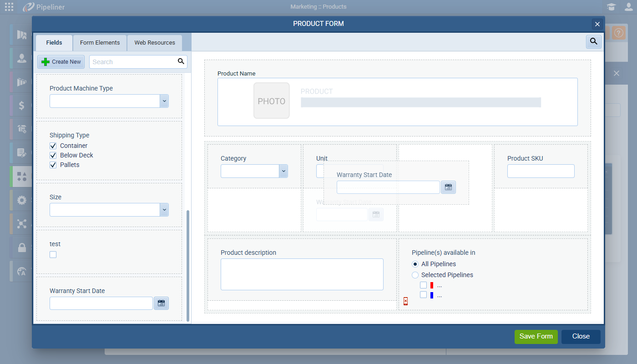Select the Selected Pipelines radio button

click(415, 275)
